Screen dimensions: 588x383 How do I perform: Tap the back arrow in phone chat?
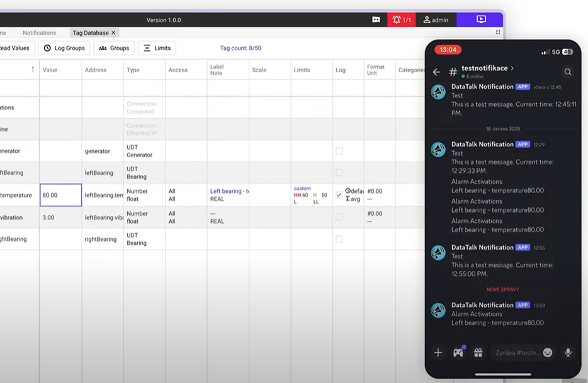coord(436,72)
